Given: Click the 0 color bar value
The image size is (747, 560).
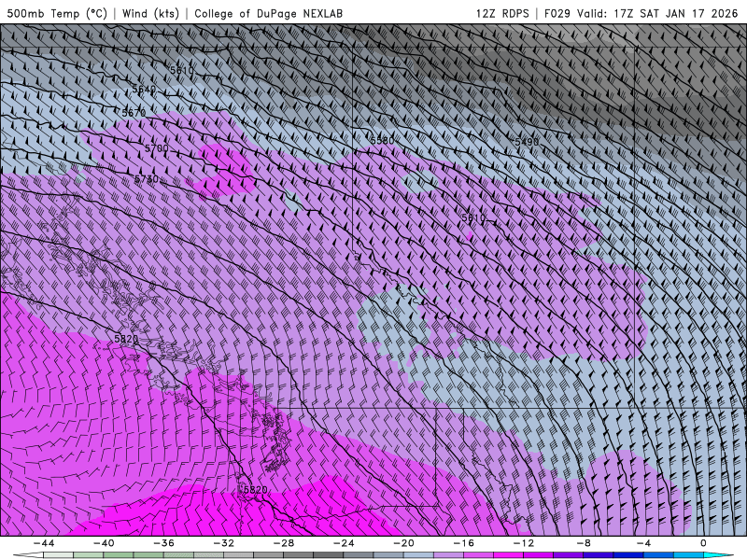Looking at the screenshot, I should (x=703, y=543).
